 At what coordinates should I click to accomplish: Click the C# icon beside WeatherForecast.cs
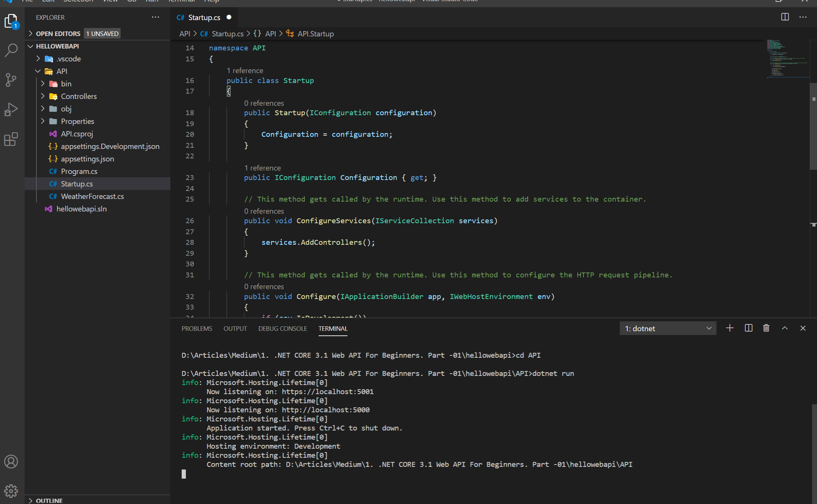[x=53, y=196]
